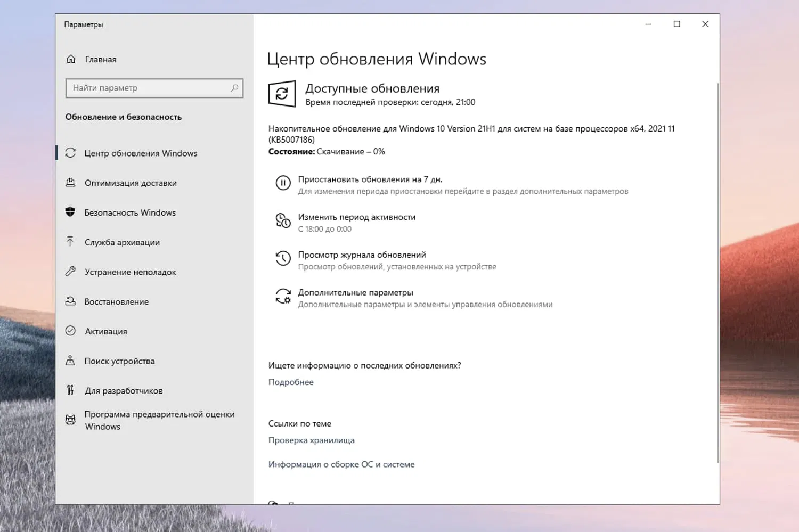Image resolution: width=799 pixels, height=532 pixels.
Task: Click the Служба архивации upload icon
Action: point(71,242)
